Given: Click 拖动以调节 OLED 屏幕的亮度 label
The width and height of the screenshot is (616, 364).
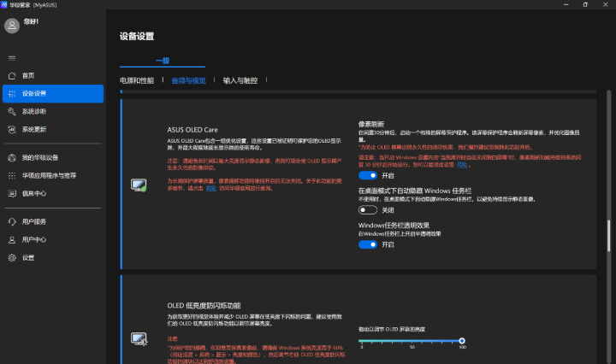Looking at the screenshot, I should click(392, 330).
